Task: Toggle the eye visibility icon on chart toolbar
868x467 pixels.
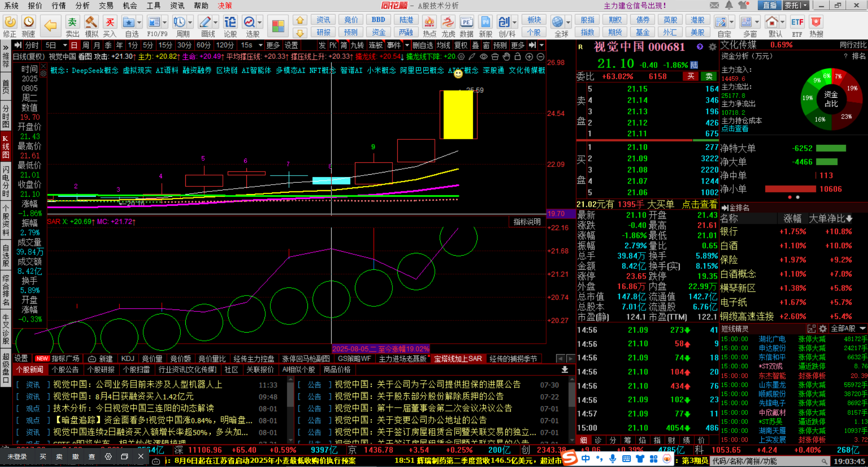Action: 484,57
